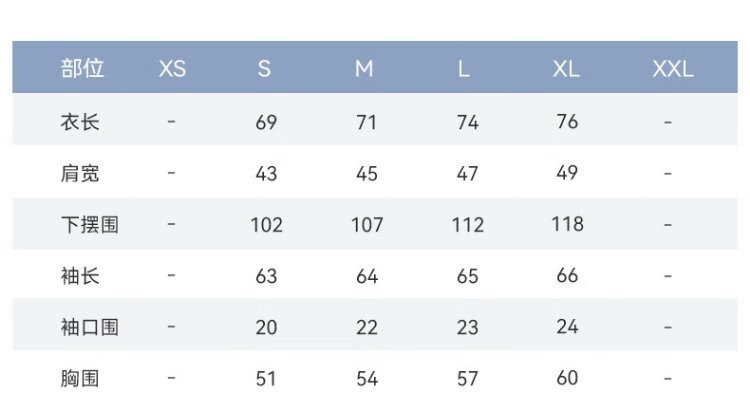Select the 下摆围 value 118 for size XL
Viewport: 750px width, 411px height.
click(567, 224)
